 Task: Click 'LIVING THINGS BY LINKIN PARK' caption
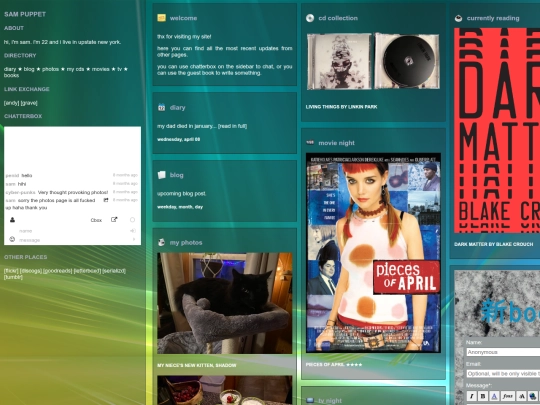click(x=341, y=107)
